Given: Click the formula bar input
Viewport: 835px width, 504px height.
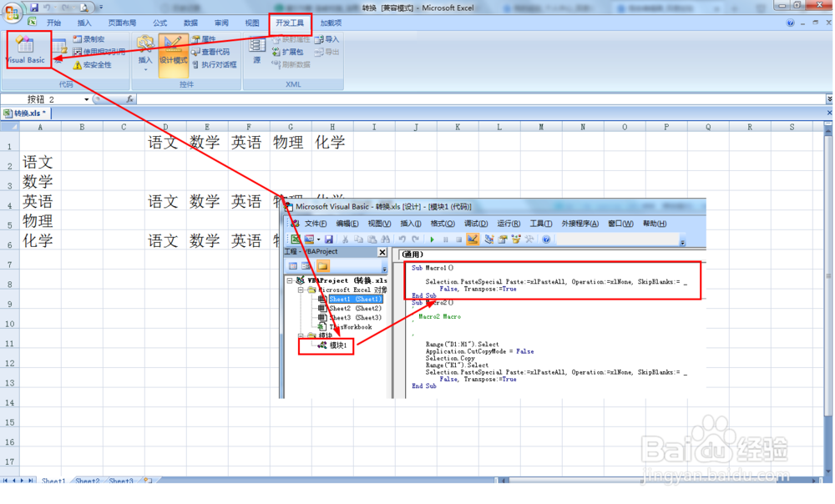Looking at the screenshot, I should (x=480, y=99).
